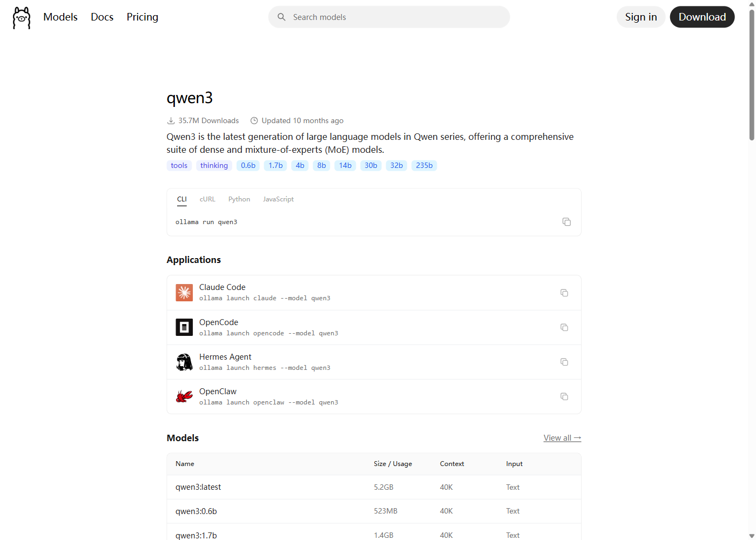Screen dimensions: 756x540
Task: Switch to the Python tab
Action: [x=239, y=199]
